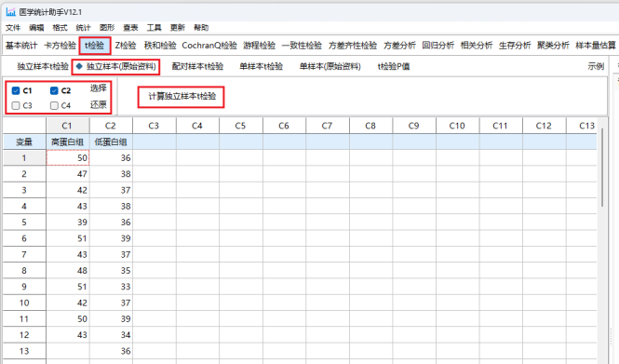The height and width of the screenshot is (364, 619).
Task: Open the 工具 menu
Action: (x=154, y=28)
